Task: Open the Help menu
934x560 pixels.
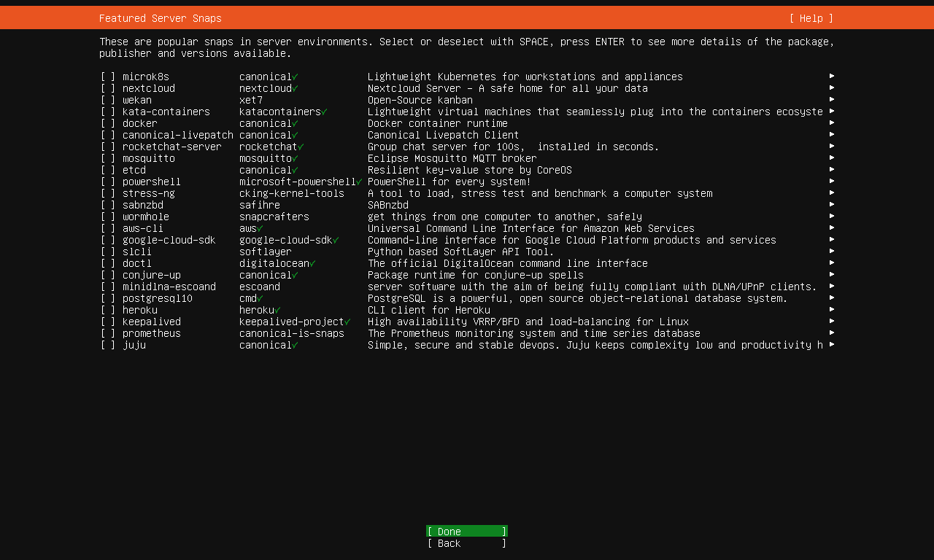Action: 811,18
